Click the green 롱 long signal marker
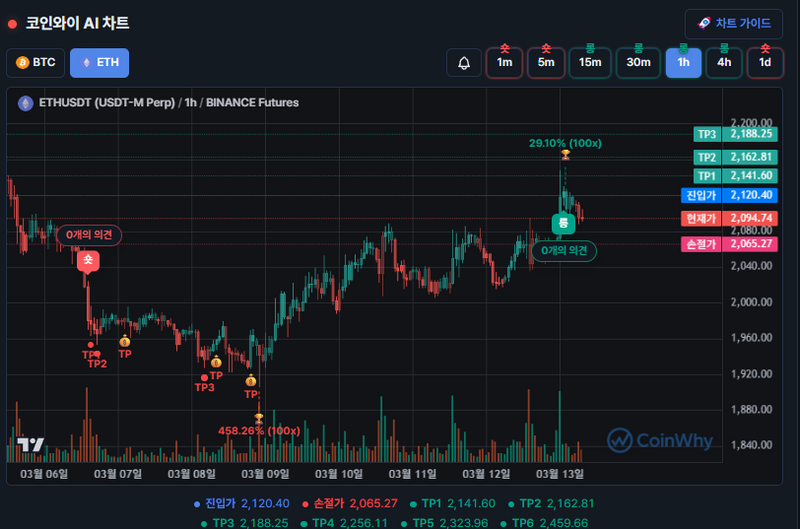The height and width of the screenshot is (529, 800). tap(563, 223)
